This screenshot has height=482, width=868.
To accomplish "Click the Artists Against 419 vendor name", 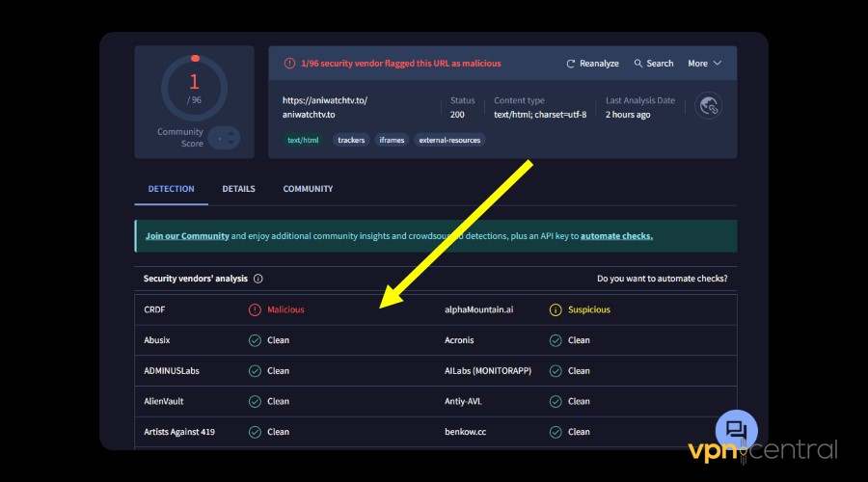I will pyautogui.click(x=179, y=432).
